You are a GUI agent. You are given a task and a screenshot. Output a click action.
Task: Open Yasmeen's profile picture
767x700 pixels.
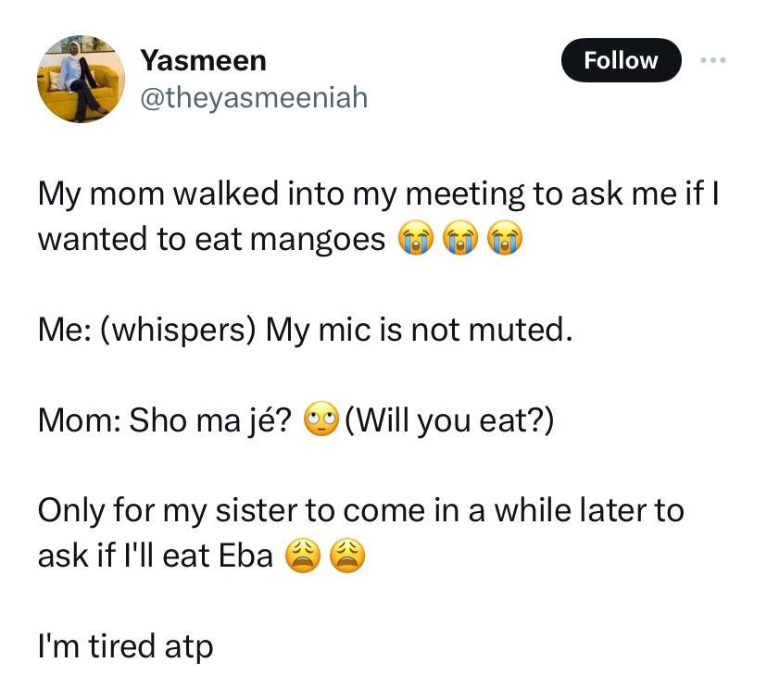pyautogui.click(x=81, y=79)
